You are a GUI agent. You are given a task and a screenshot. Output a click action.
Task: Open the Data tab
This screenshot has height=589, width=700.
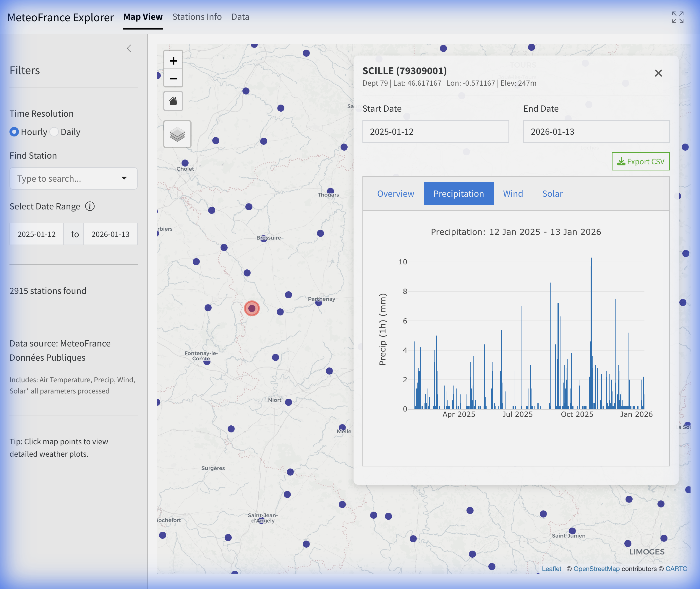point(240,17)
